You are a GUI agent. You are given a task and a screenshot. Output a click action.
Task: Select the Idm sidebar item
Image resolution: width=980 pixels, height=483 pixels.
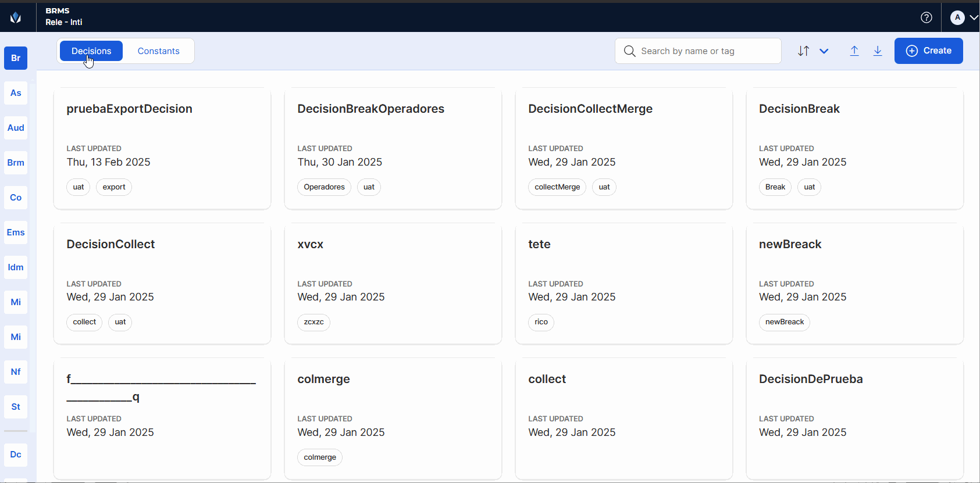pos(16,267)
